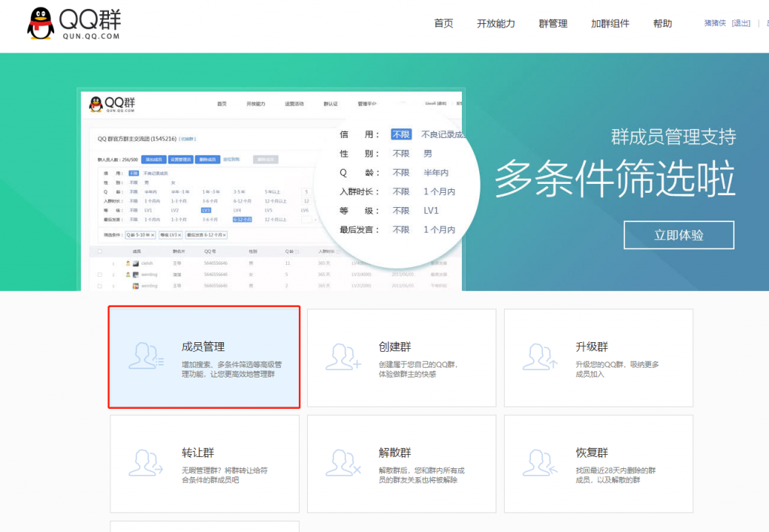The width and height of the screenshot is (769, 532).
Task: Click LV1 in the magnified 等级 row
Action: pos(431,211)
